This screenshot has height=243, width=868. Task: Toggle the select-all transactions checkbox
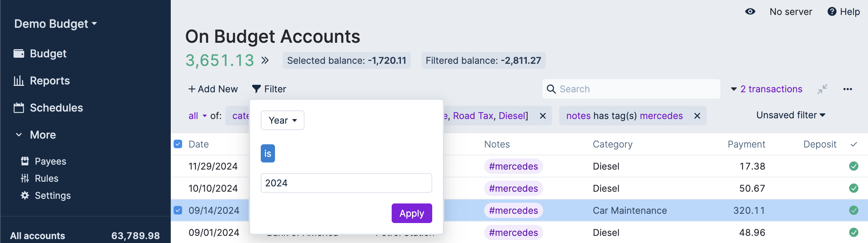point(178,144)
